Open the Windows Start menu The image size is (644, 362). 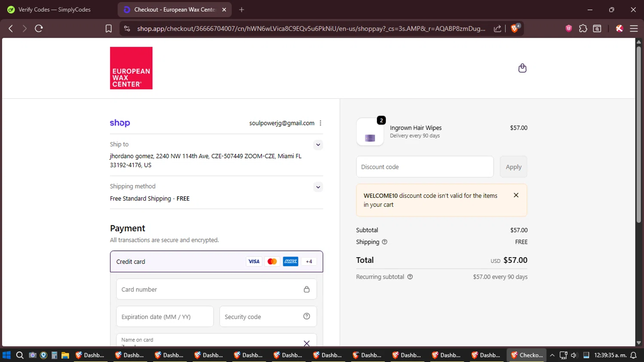(6, 355)
